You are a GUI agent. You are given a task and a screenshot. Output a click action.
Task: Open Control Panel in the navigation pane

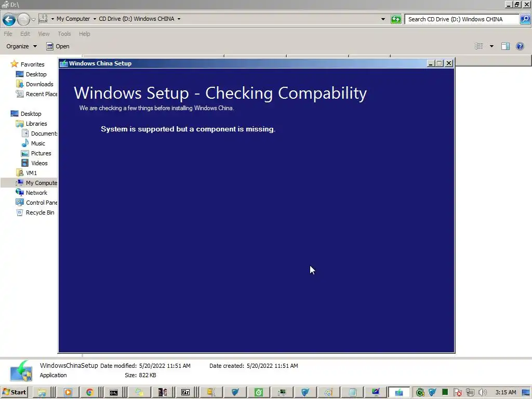42,203
